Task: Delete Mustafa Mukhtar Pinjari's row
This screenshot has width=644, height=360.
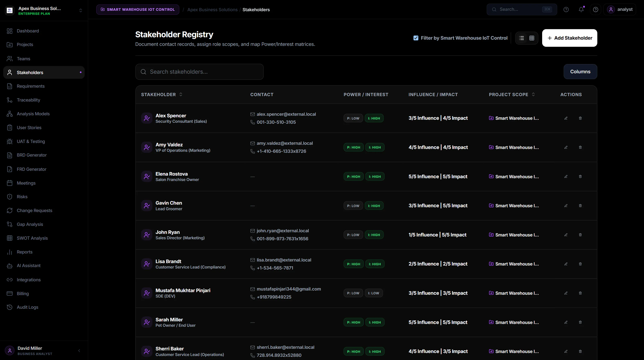Action: click(x=580, y=293)
